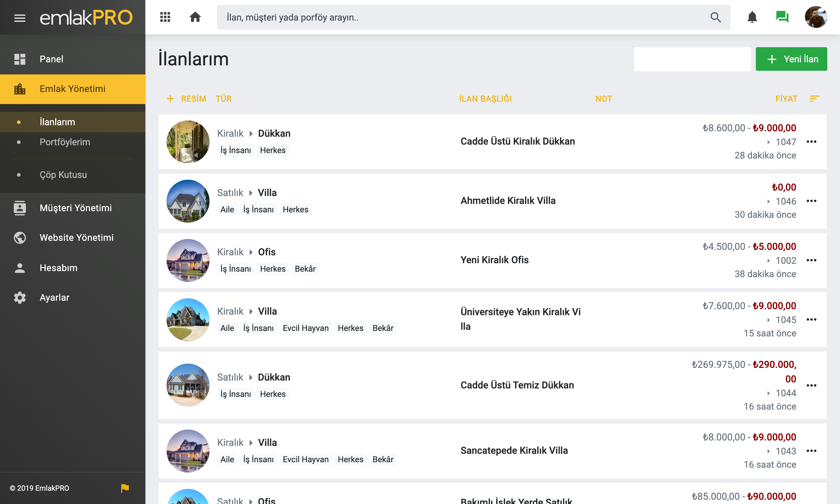
Task: Open Sancatepede Kiralık Villa listing title
Action: (514, 450)
